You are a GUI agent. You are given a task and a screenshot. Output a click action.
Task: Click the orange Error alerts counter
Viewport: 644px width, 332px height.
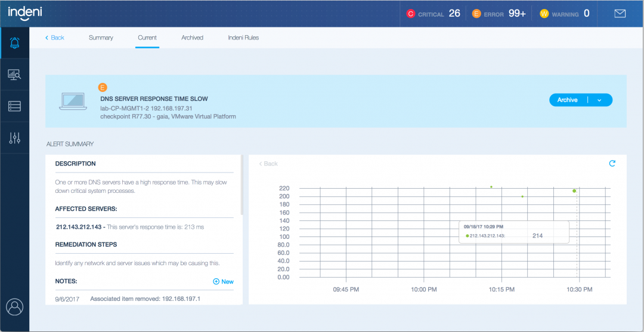[x=516, y=13]
